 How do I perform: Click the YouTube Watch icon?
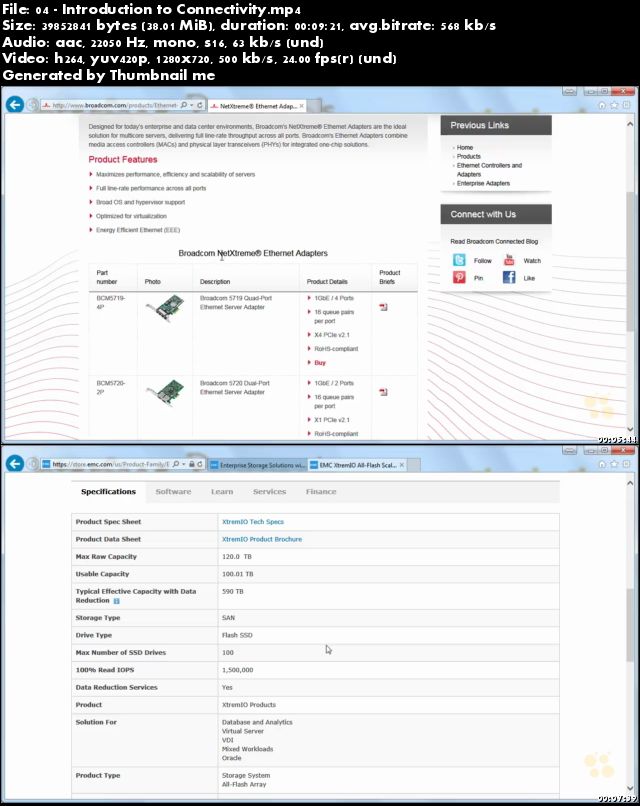[x=509, y=260]
